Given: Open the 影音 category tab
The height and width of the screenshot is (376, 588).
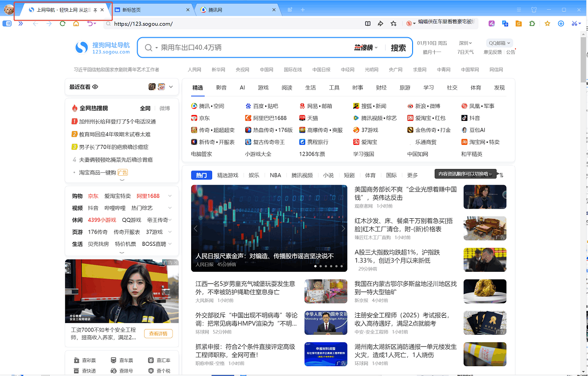Looking at the screenshot, I should (x=221, y=88).
